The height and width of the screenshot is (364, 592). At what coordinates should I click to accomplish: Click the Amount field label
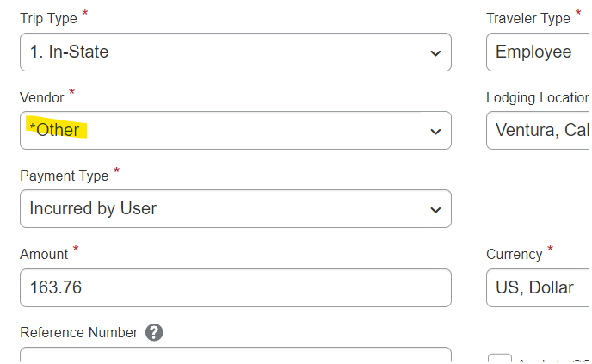(44, 254)
